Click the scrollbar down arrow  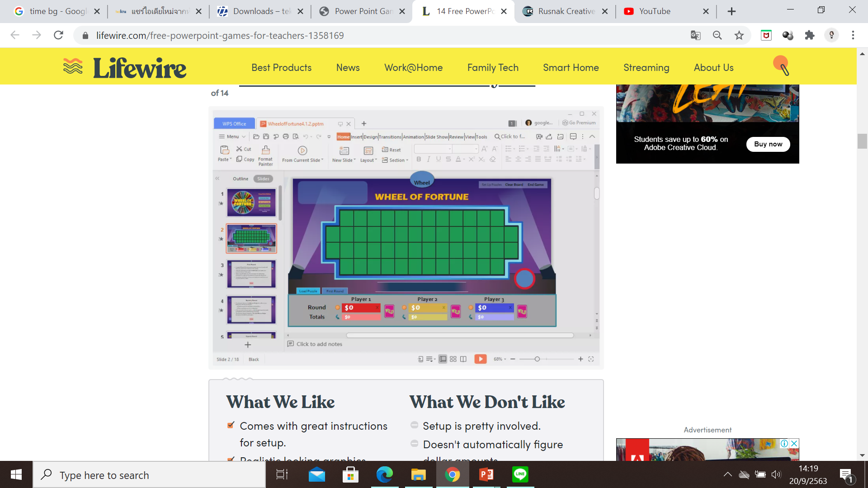click(862, 455)
